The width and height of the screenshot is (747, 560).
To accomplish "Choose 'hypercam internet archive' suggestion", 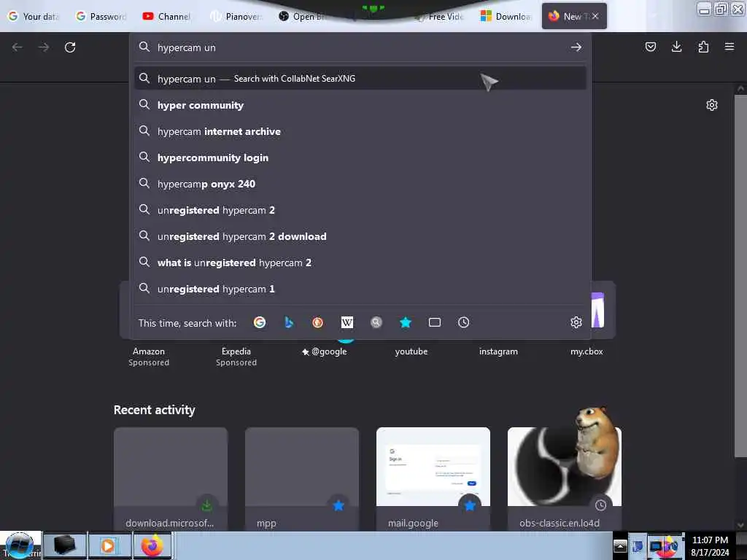I will pos(360,131).
